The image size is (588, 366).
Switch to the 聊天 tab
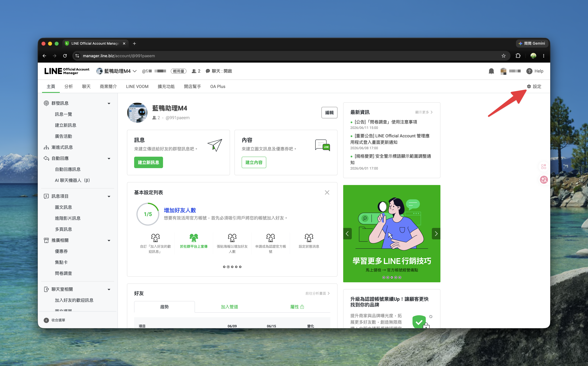pyautogui.click(x=86, y=86)
